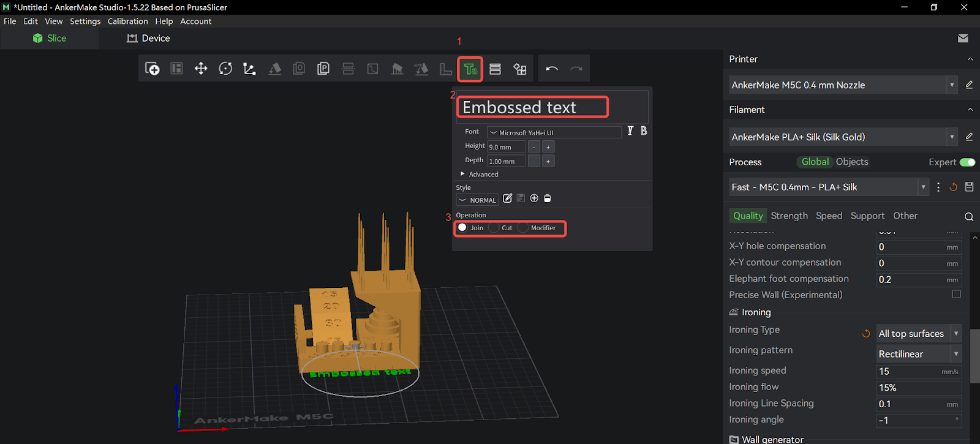Switch process scope to Objects
Image resolution: width=980 pixels, height=444 pixels.
click(852, 162)
